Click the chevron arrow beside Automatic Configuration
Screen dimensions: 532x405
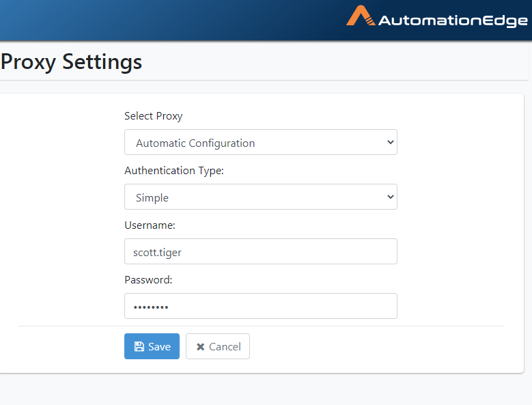[391, 142]
